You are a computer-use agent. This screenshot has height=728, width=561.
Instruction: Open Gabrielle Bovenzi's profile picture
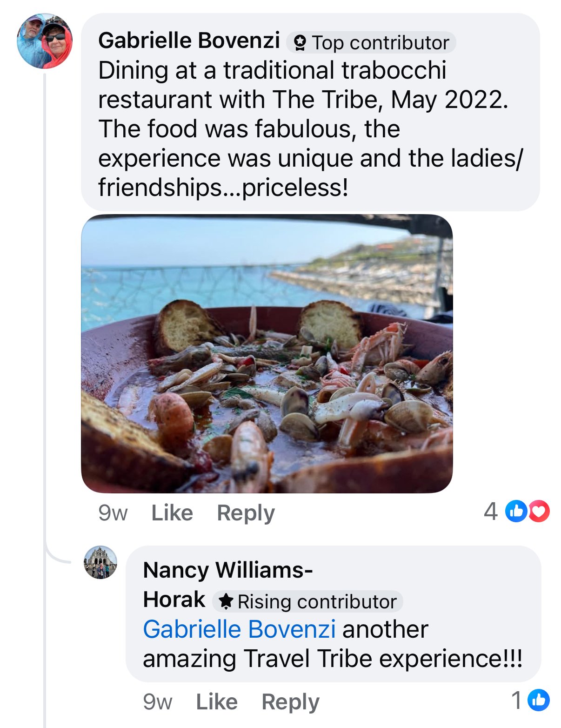pyautogui.click(x=44, y=40)
